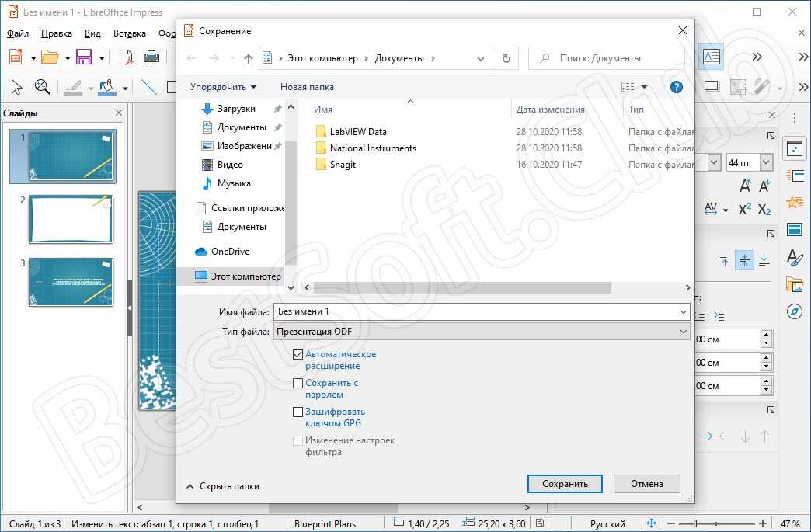Open the Gallery panel in sidebar
Image resolution: width=811 pixels, height=532 pixels.
(x=794, y=284)
